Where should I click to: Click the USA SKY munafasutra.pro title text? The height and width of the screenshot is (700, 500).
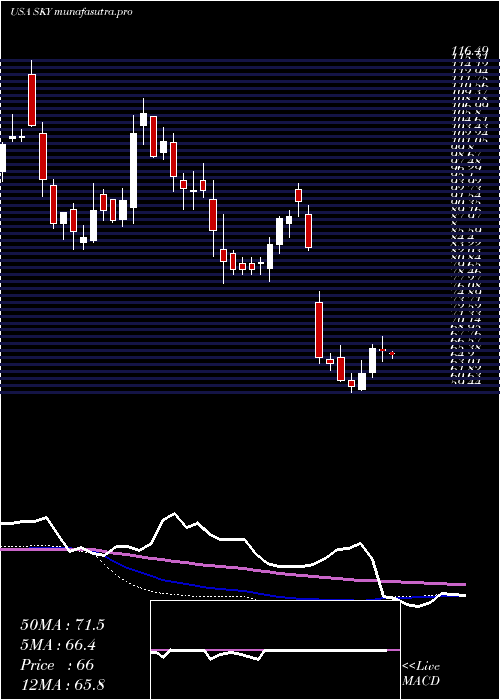(71, 12)
